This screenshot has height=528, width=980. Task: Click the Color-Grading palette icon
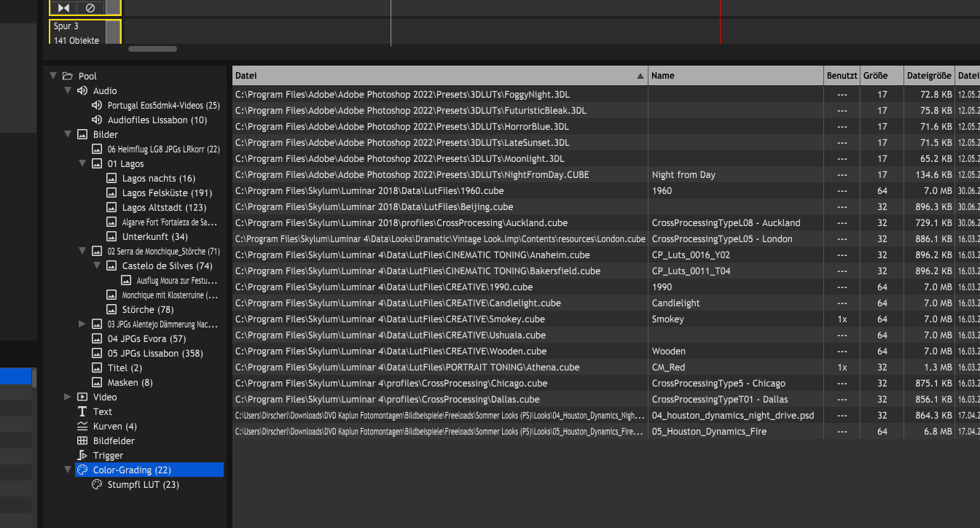tap(82, 470)
